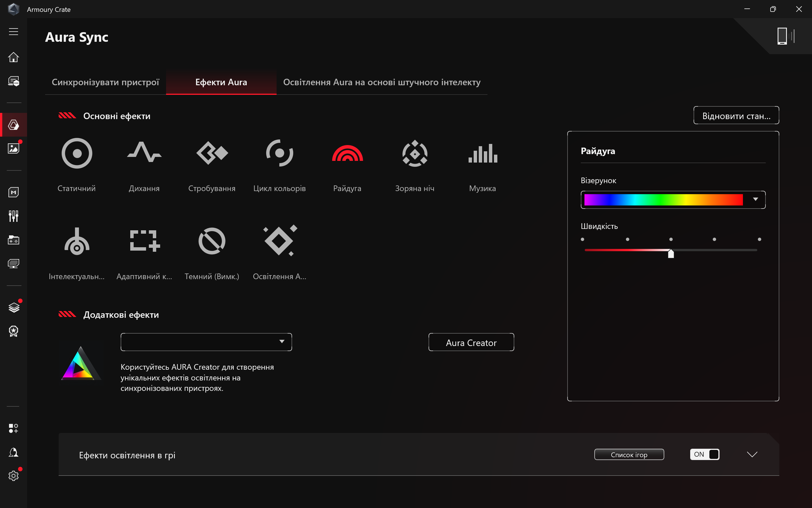
Task: Open Освітлення Aura на основі штучного інтелекту tab
Action: click(x=382, y=82)
